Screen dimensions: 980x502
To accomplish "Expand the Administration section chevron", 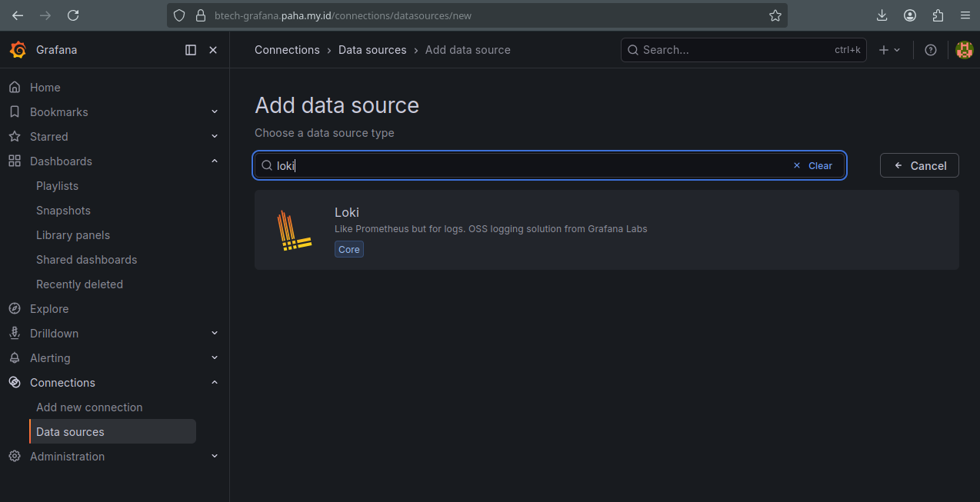I will (x=215, y=457).
